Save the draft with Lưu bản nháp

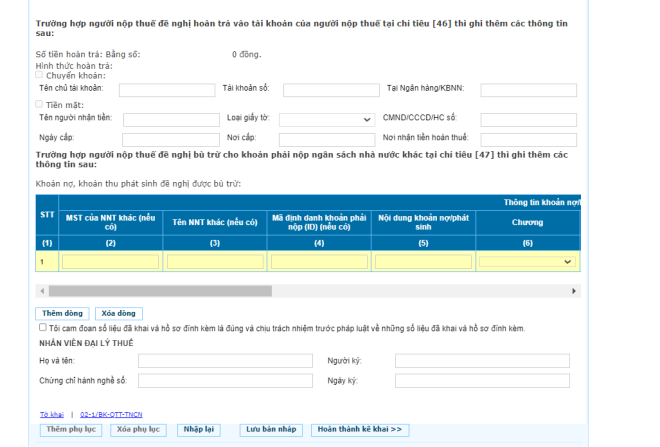[x=269, y=430]
